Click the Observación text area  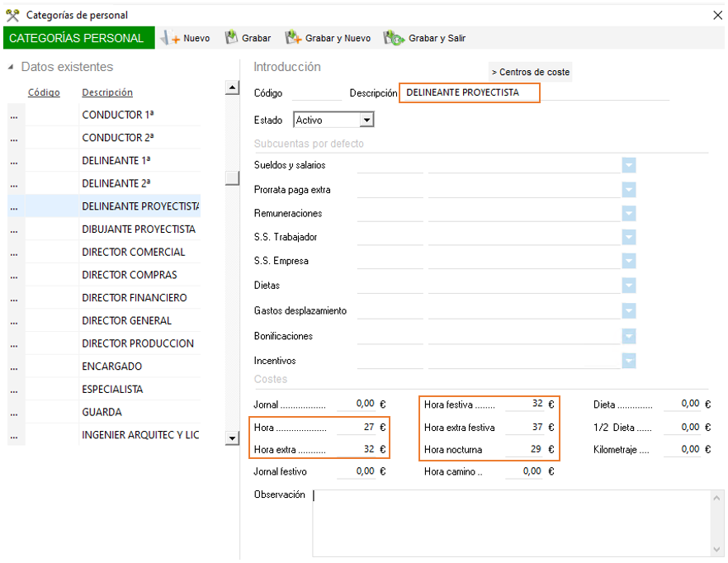tap(512, 523)
